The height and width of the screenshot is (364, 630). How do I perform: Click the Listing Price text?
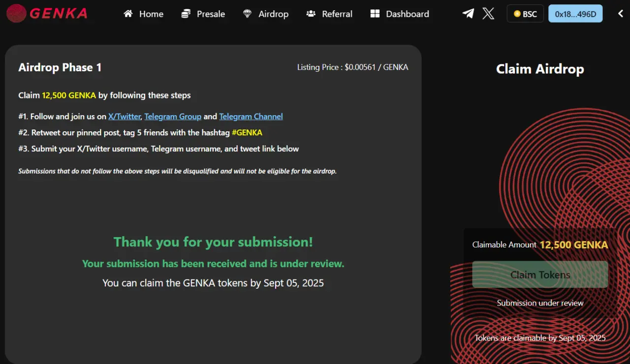click(x=352, y=67)
